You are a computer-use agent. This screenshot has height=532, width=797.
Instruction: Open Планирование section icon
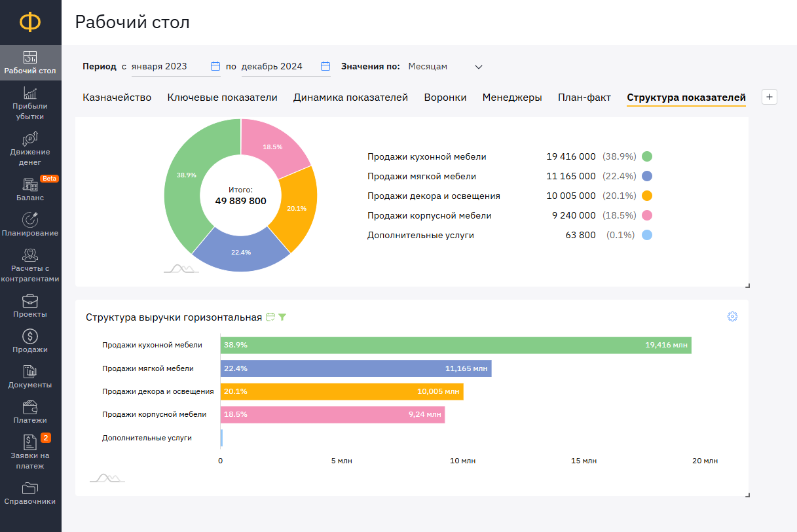[x=30, y=220]
